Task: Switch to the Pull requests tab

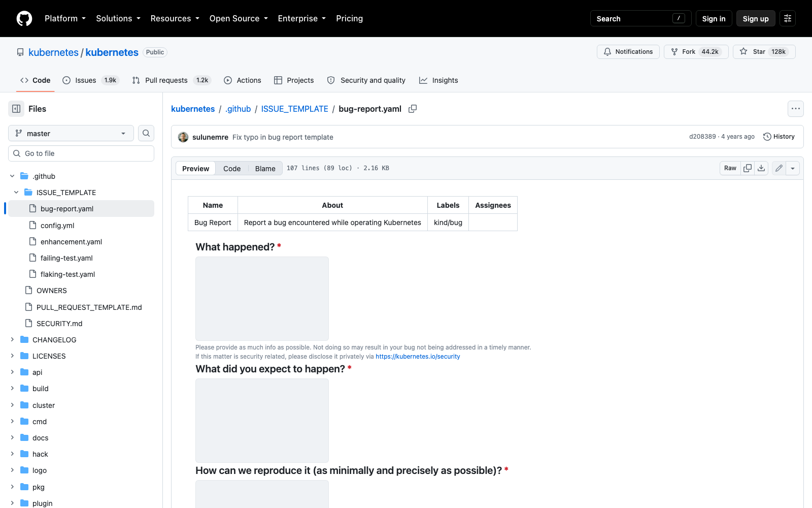Action: [x=172, y=80]
